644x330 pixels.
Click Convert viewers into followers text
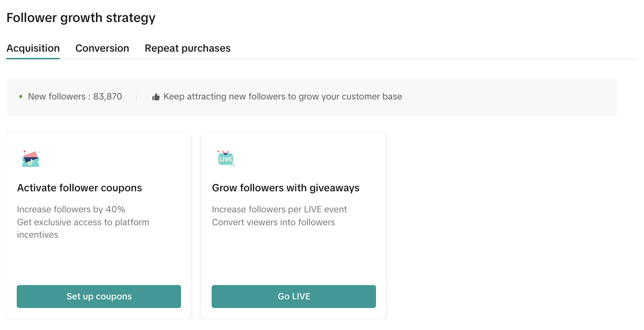point(273,222)
